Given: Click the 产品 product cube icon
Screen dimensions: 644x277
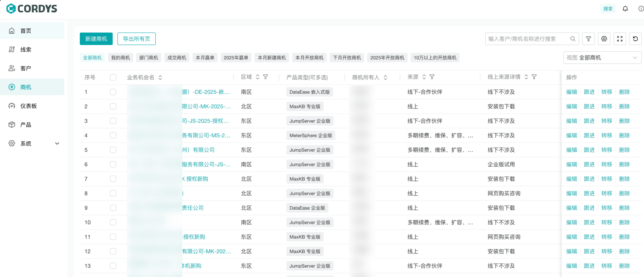Looking at the screenshot, I should point(12,124).
